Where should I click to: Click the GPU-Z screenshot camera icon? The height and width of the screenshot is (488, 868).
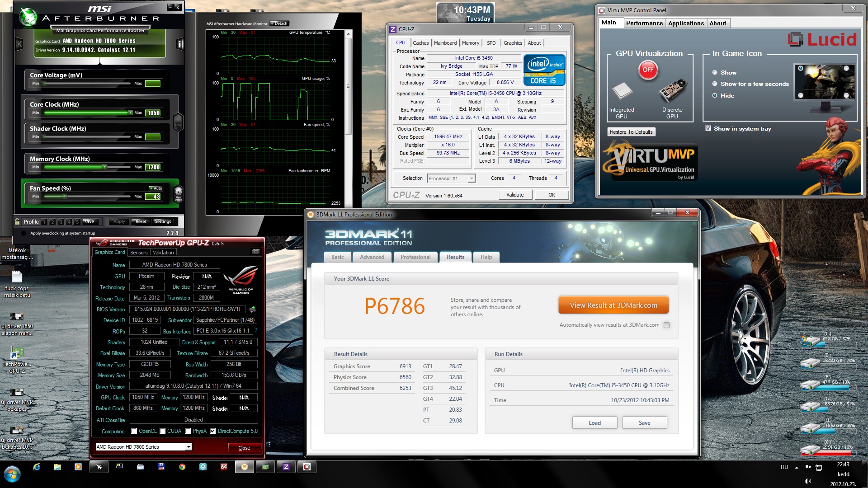coord(256,252)
